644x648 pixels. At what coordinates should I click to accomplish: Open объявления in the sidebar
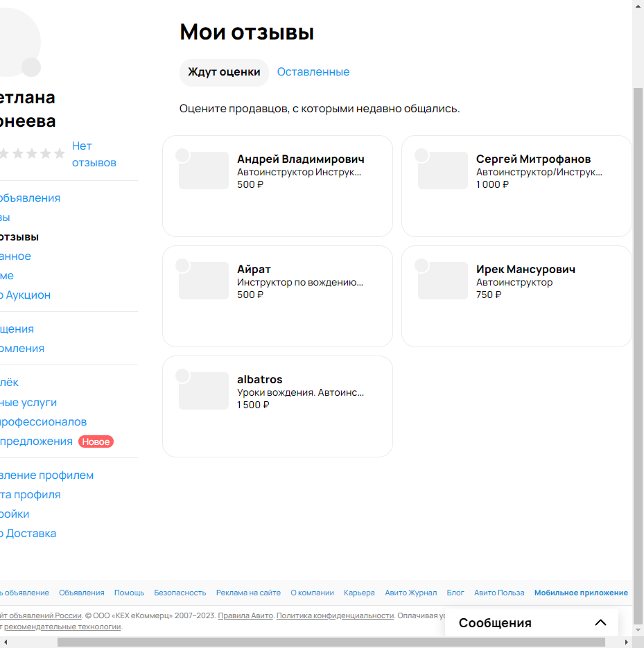[30, 198]
